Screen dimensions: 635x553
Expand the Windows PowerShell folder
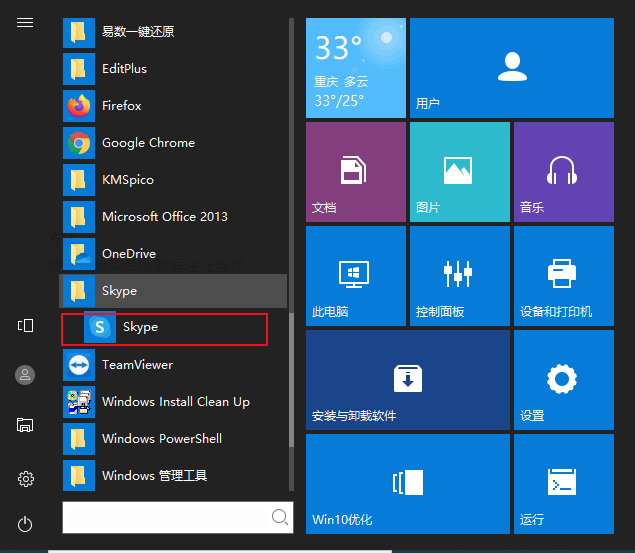click(174, 439)
